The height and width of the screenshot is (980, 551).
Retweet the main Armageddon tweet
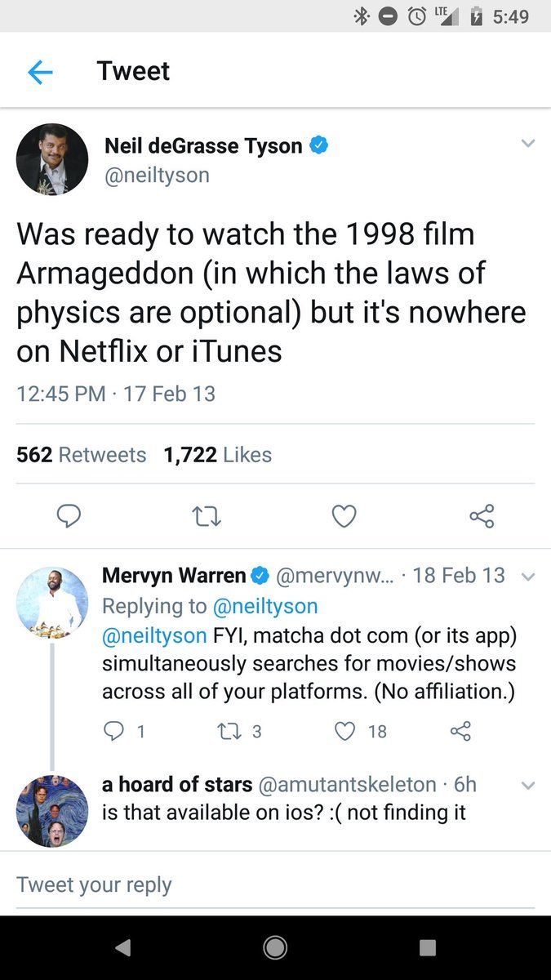[x=207, y=516]
